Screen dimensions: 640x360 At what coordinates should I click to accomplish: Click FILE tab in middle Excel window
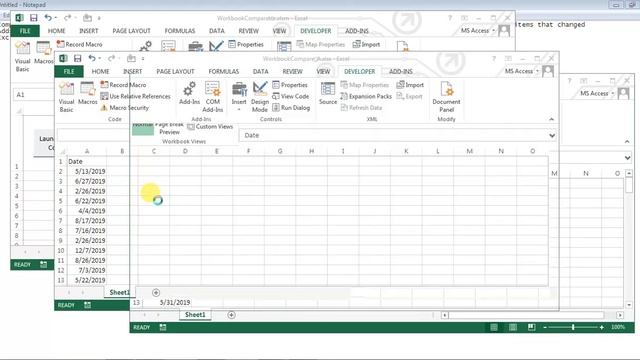(69, 71)
